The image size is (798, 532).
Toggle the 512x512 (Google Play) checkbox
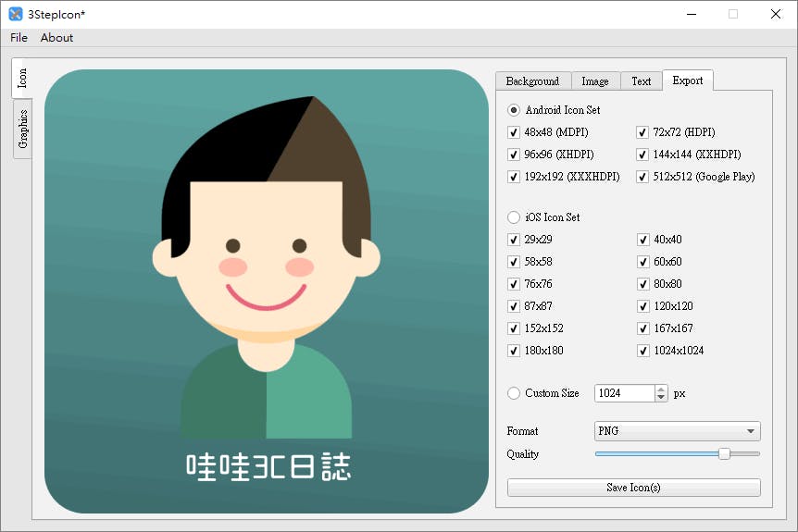(642, 177)
